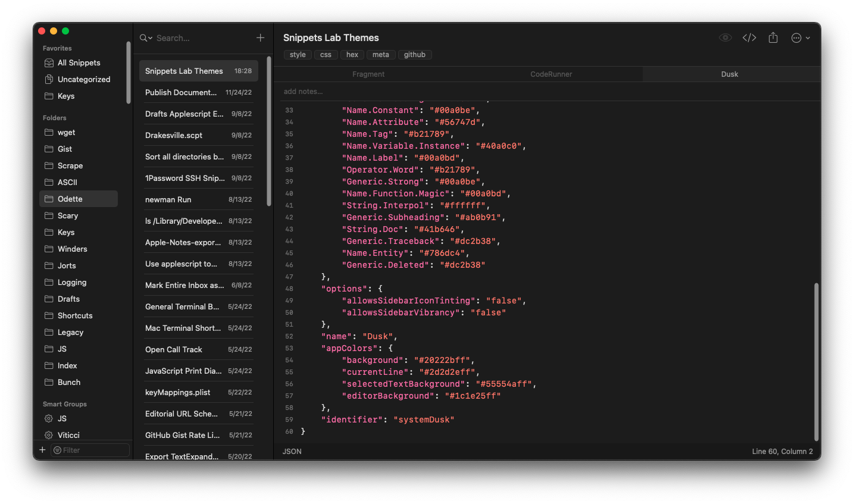Click the add folder plus icon

42,450
